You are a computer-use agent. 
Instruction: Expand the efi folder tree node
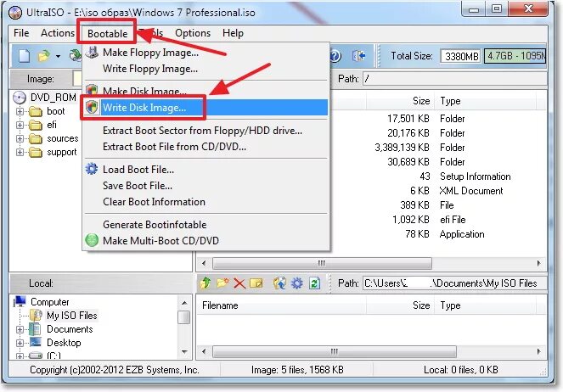point(20,126)
